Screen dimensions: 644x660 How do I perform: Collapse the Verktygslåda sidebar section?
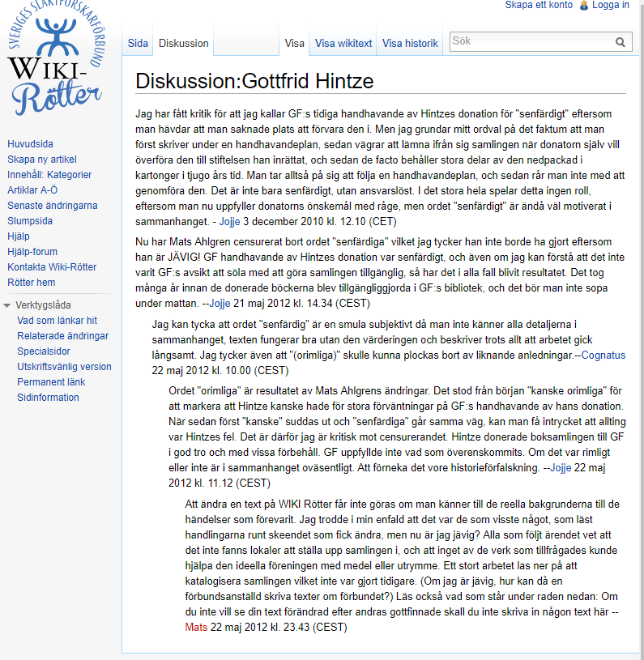point(8,305)
